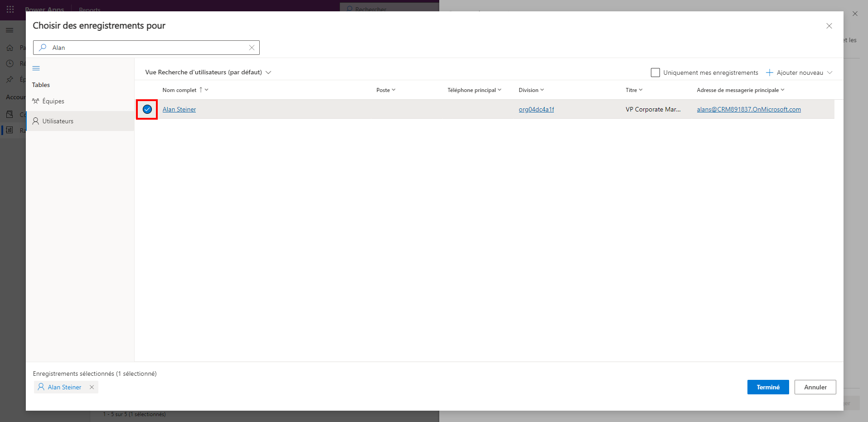The height and width of the screenshot is (422, 868).
Task: Click the Annuler button
Action: click(x=815, y=387)
